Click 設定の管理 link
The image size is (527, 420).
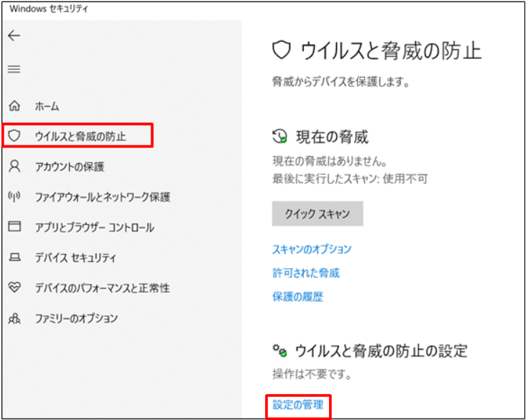(298, 405)
